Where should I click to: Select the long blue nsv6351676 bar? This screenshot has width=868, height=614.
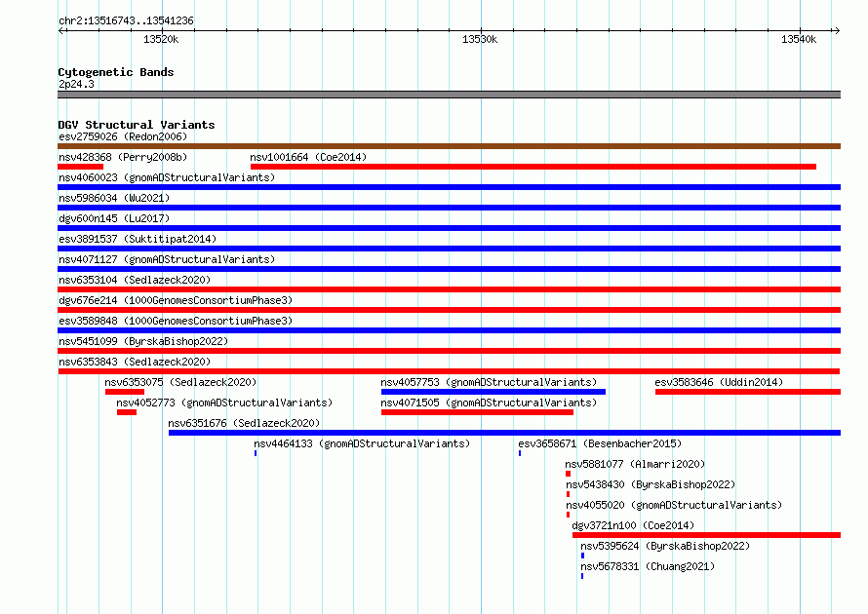click(x=504, y=433)
